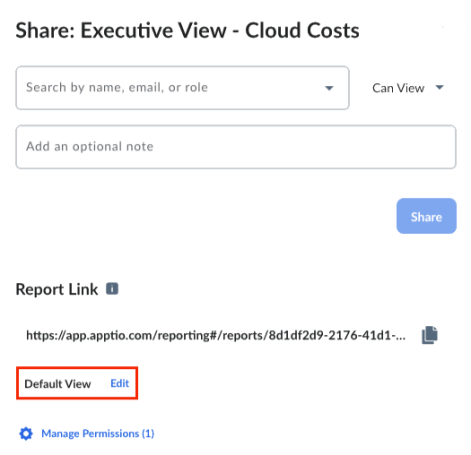
Task: Click the Cloud Costs words in the title
Action: (302, 31)
